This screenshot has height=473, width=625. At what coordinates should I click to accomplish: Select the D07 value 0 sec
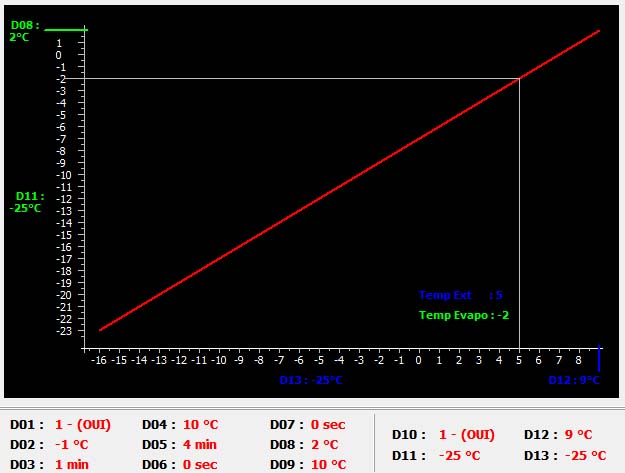coord(328,424)
